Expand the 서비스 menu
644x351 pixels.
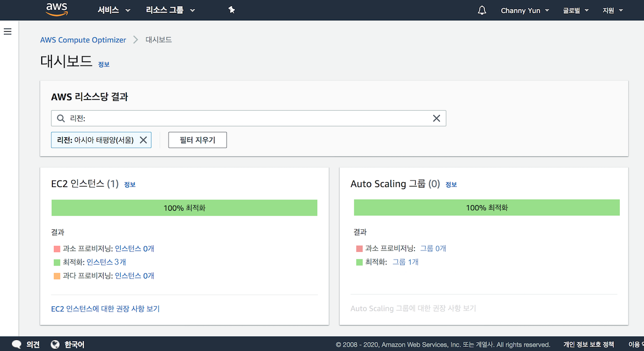tap(114, 10)
